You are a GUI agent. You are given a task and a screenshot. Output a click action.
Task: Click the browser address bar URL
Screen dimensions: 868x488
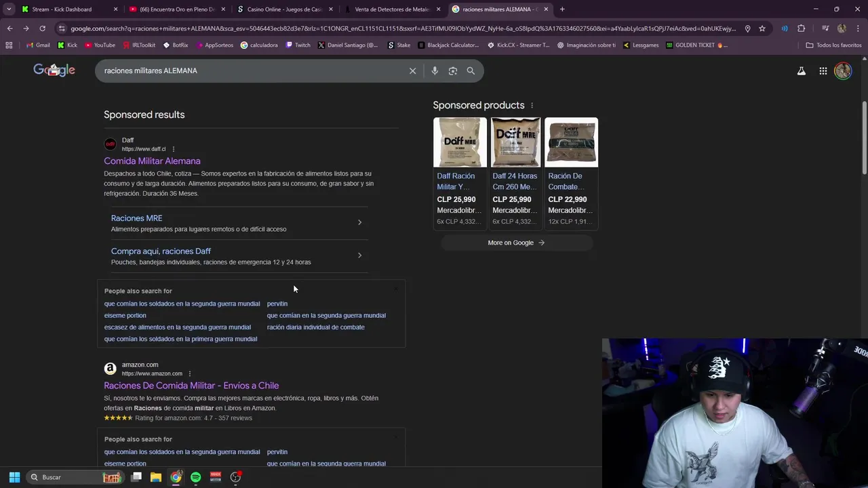tap(403, 28)
